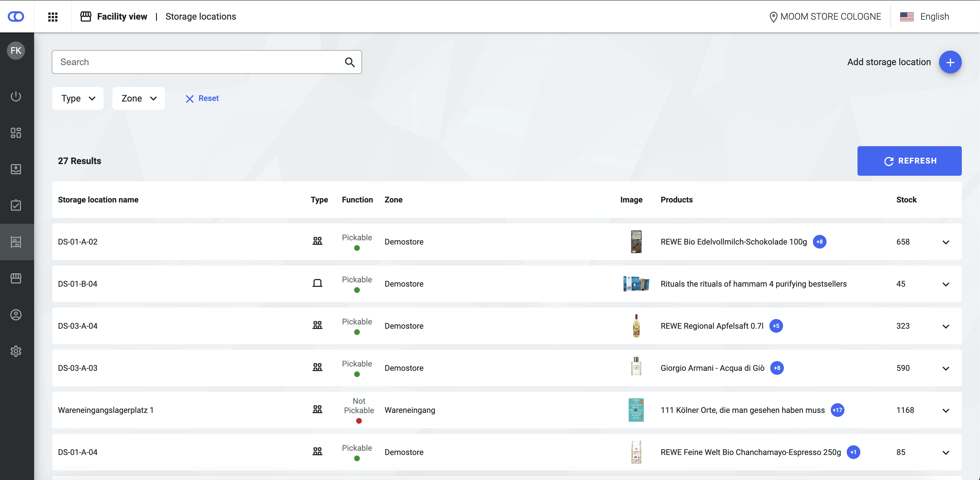Click the search magnifier icon
Screen dimensions: 980x480
[350, 63]
